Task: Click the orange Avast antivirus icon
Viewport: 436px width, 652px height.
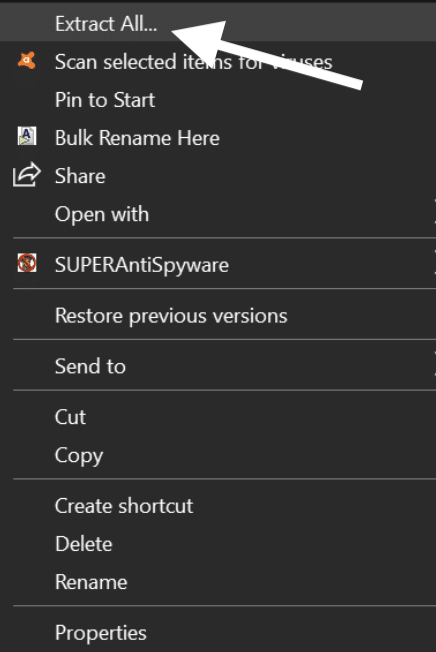Action: coord(27,61)
